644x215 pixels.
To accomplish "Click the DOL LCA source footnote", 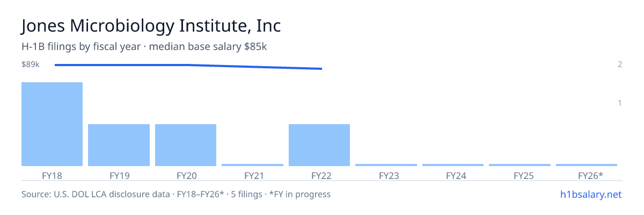I will pos(176,194).
